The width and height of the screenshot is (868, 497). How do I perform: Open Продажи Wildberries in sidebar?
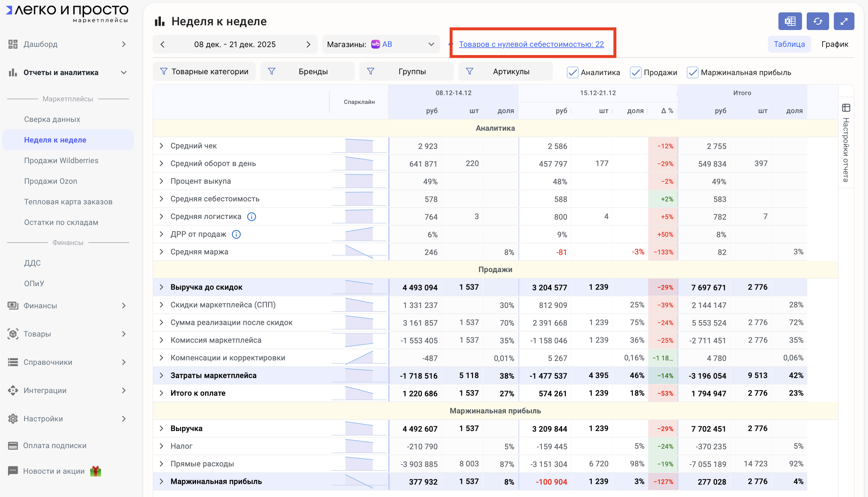point(61,160)
